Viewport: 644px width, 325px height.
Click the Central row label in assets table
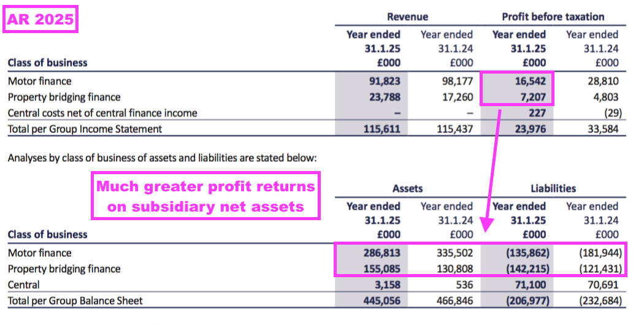[24, 285]
